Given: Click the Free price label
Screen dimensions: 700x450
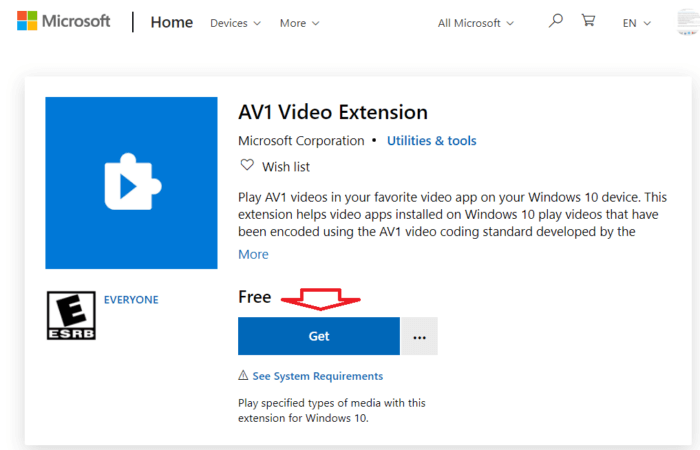Looking at the screenshot, I should [254, 297].
